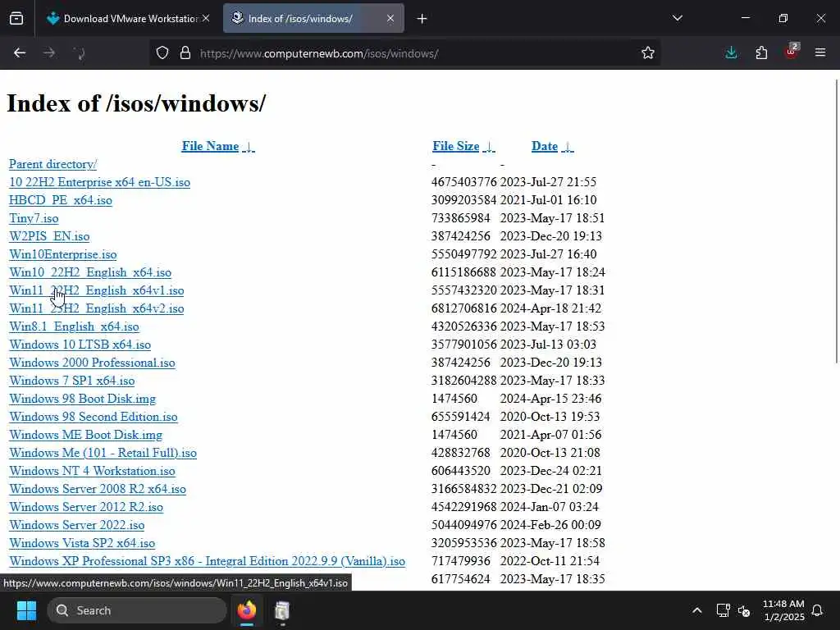This screenshot has height=630, width=840.
Task: Open notification bell in taskbar
Action: tap(818, 610)
